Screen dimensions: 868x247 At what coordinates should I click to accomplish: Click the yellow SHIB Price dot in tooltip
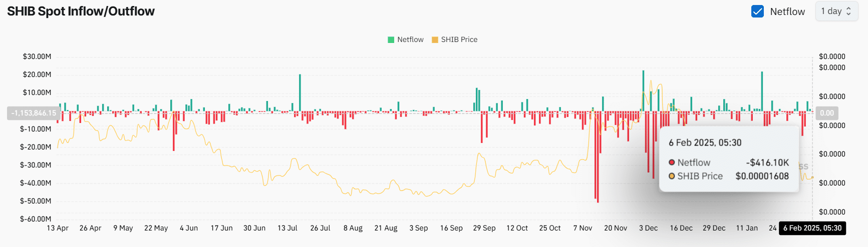click(672, 176)
